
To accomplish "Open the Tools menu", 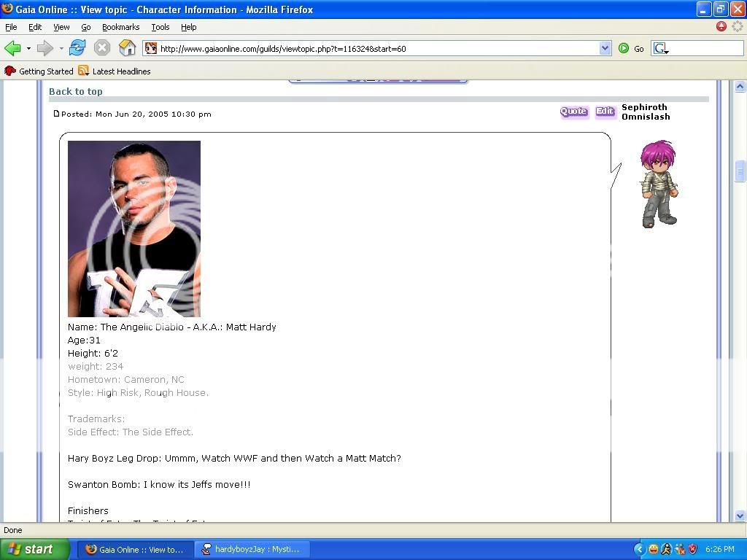I will pos(160,27).
